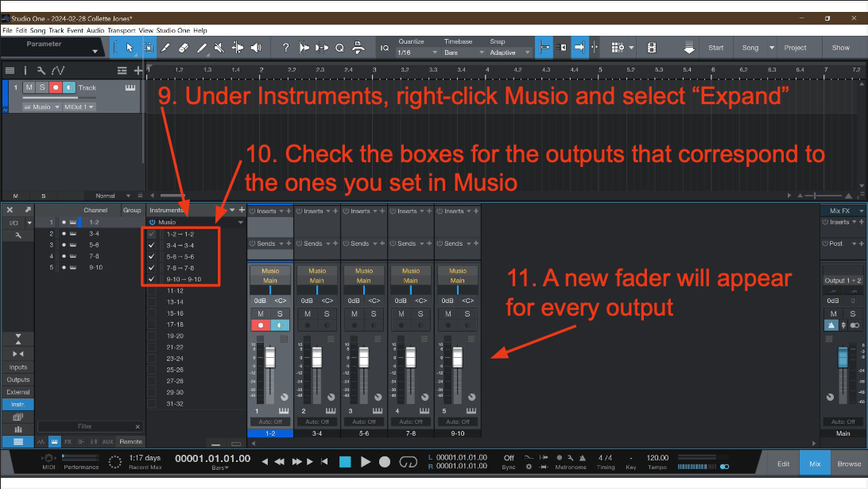Mute Track 1 with its M button
Viewport: 868px width, 489px height.
pyautogui.click(x=29, y=87)
